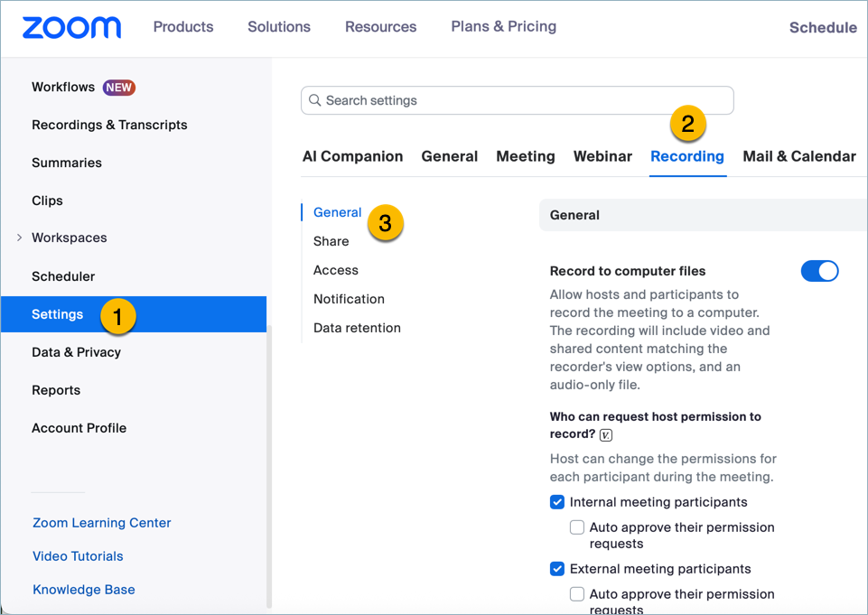Check Auto approve under External meeting participants
The height and width of the screenshot is (615, 868).
coord(577,594)
